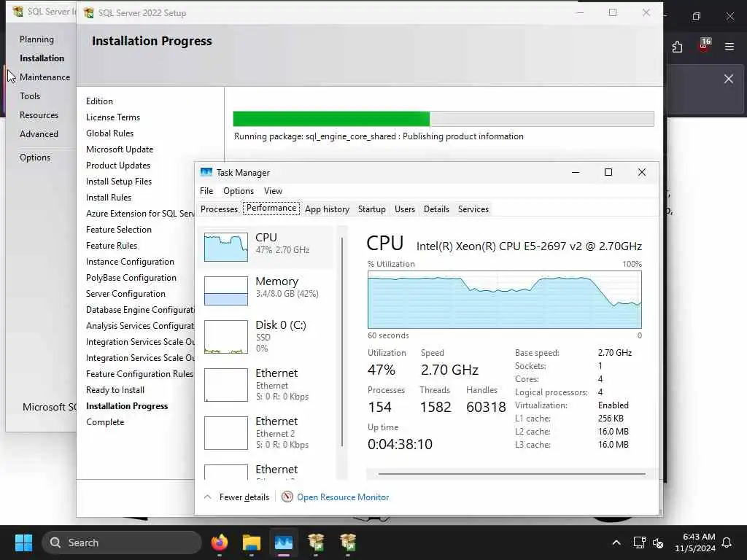Select the Performance tab

[x=271, y=208]
